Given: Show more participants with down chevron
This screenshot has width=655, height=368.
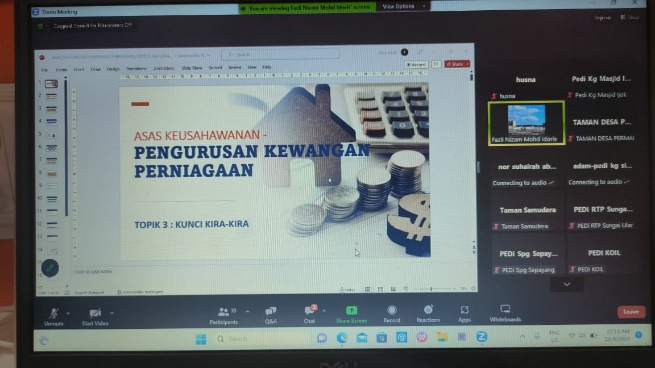Looking at the screenshot, I should point(567,284).
